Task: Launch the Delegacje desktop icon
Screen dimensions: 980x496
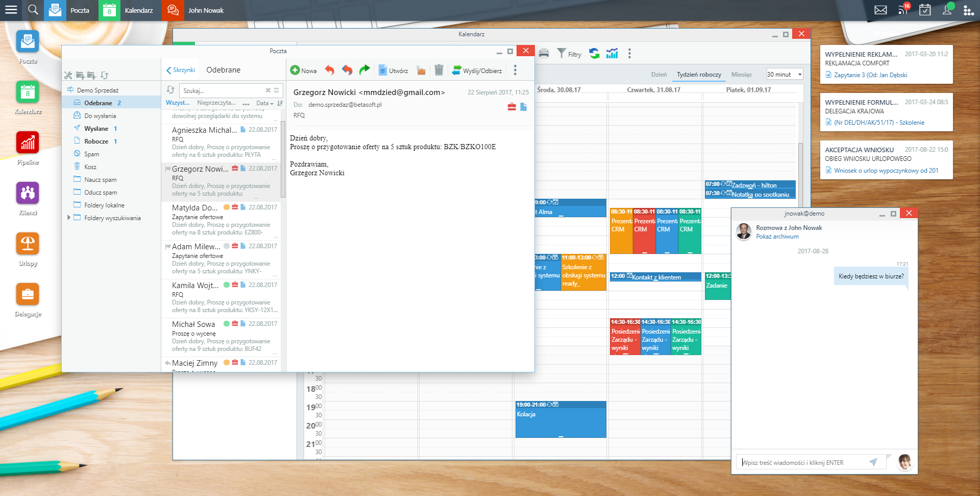Action: coord(28,294)
